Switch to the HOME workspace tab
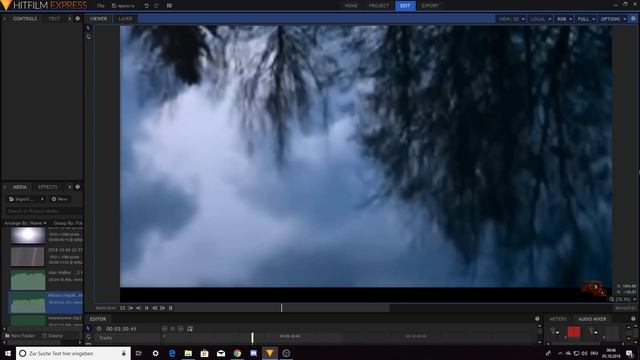Screen dimensions: 640x360 click(x=351, y=6)
